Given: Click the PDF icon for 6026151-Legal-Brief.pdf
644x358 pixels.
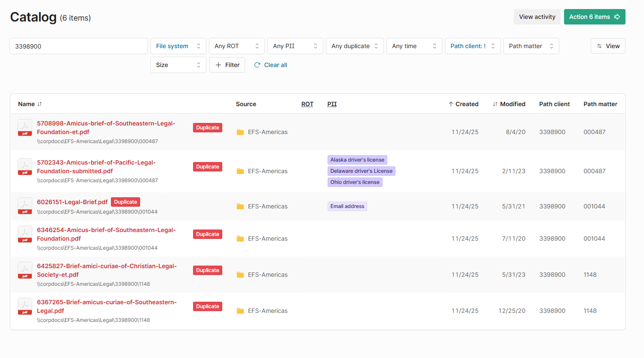Looking at the screenshot, I should click(x=25, y=206).
